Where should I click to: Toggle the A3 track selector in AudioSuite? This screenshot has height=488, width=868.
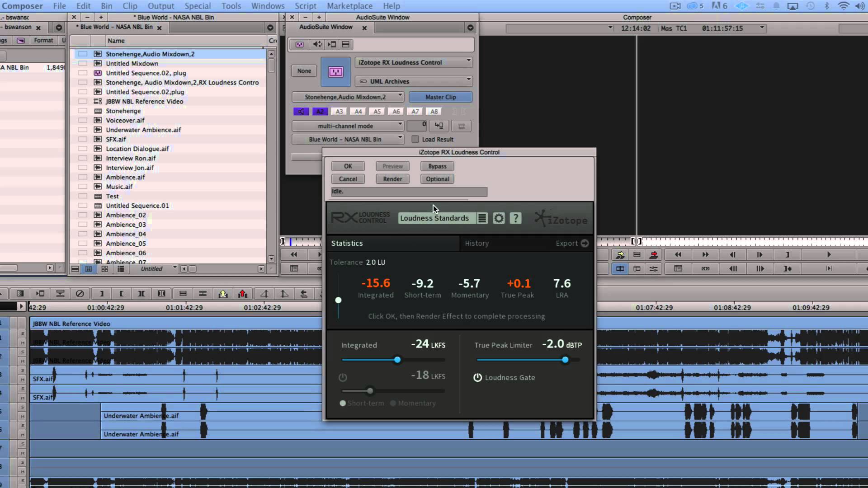click(x=339, y=111)
